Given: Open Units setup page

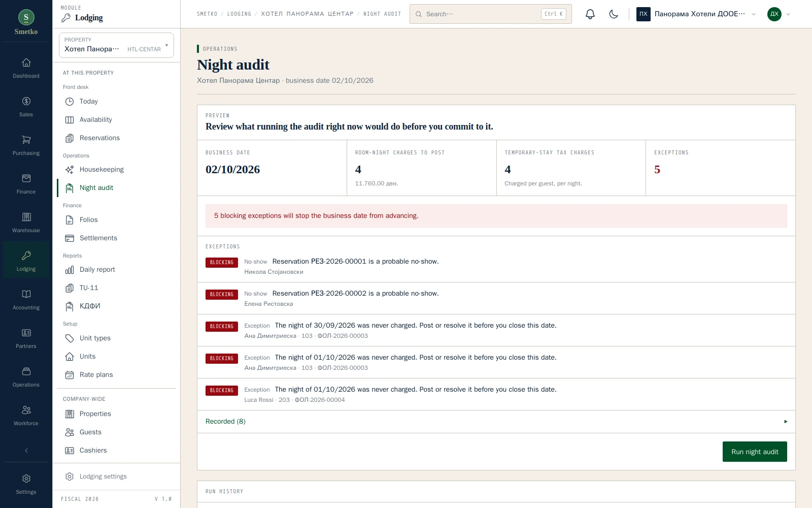Looking at the screenshot, I should click(x=116, y=357).
